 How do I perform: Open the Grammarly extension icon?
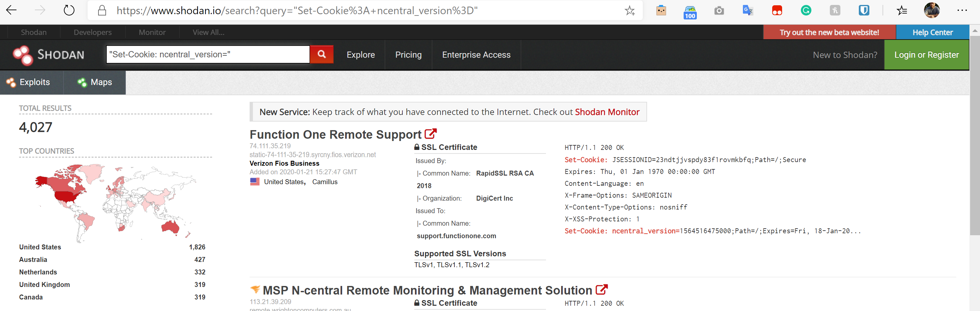point(806,10)
